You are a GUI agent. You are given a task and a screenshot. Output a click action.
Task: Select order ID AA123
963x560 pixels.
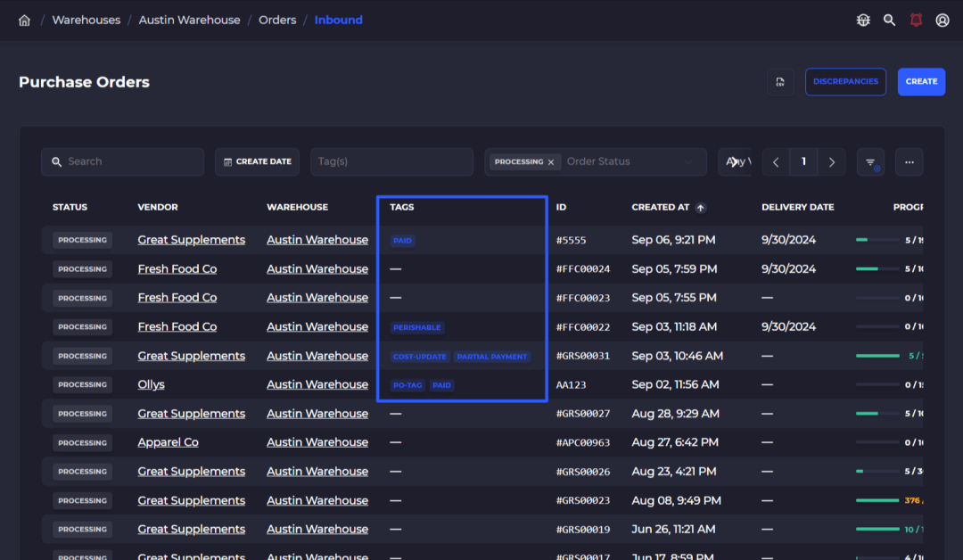pyautogui.click(x=571, y=385)
